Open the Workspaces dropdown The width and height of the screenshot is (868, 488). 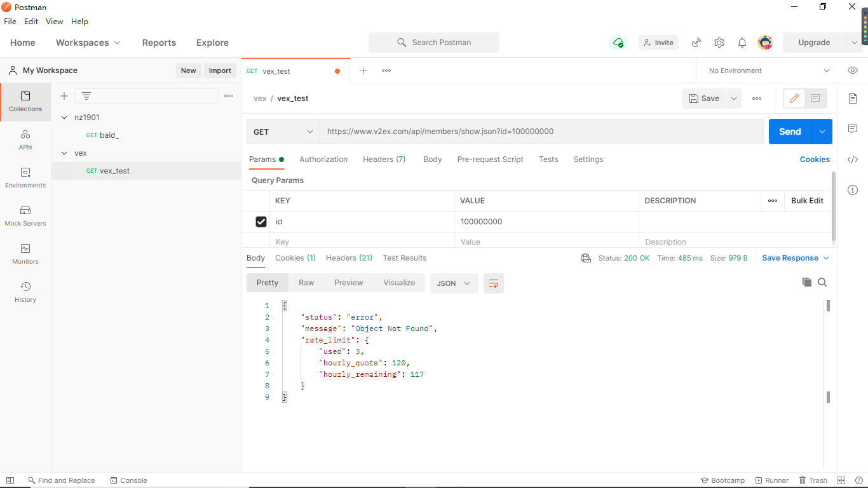(88, 43)
